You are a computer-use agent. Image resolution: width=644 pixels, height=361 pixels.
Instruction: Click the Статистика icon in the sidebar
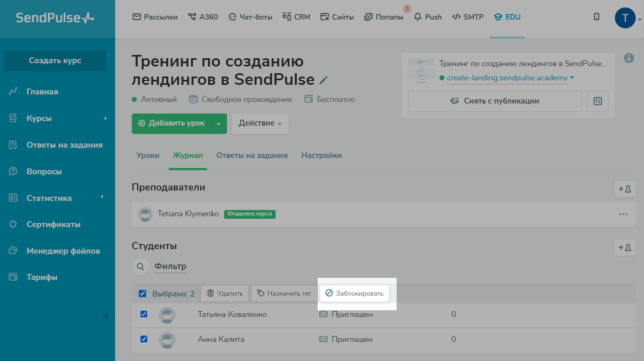[13, 198]
